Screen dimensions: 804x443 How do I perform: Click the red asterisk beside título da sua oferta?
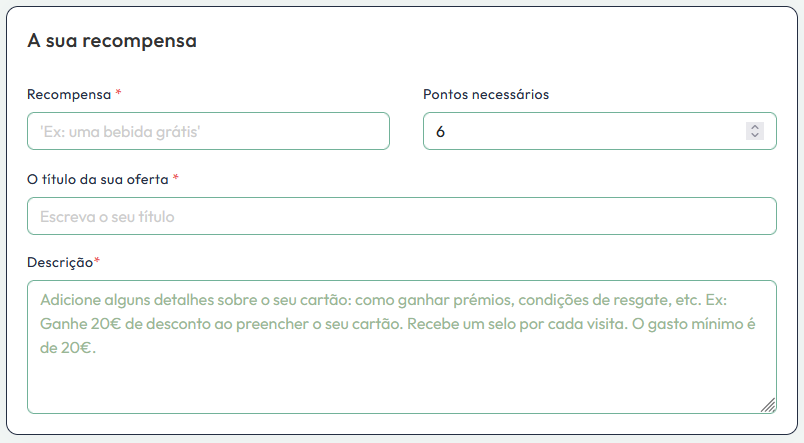(176, 178)
